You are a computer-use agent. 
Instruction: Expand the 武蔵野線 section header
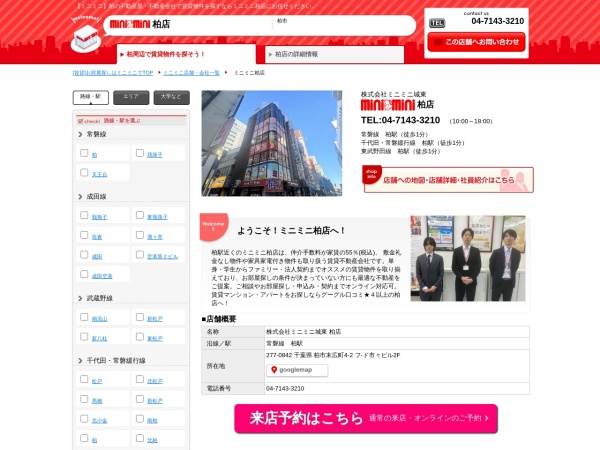tap(131, 298)
